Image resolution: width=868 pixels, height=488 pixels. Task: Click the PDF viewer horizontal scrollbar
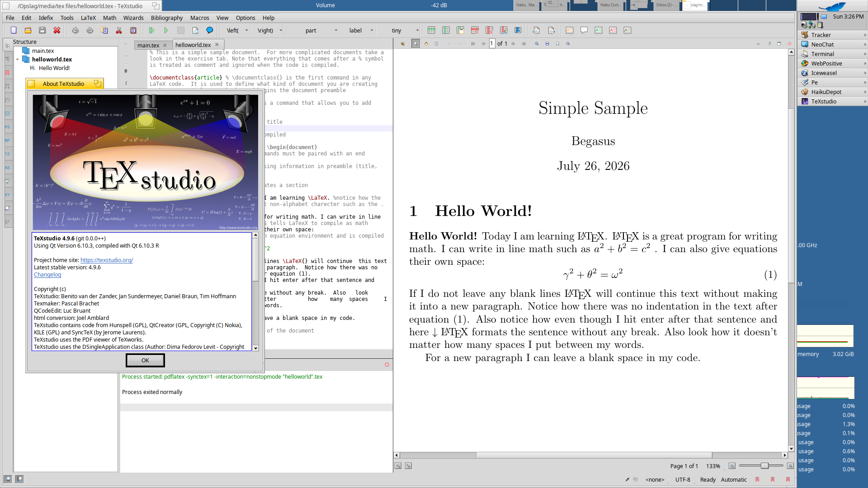tap(591, 455)
